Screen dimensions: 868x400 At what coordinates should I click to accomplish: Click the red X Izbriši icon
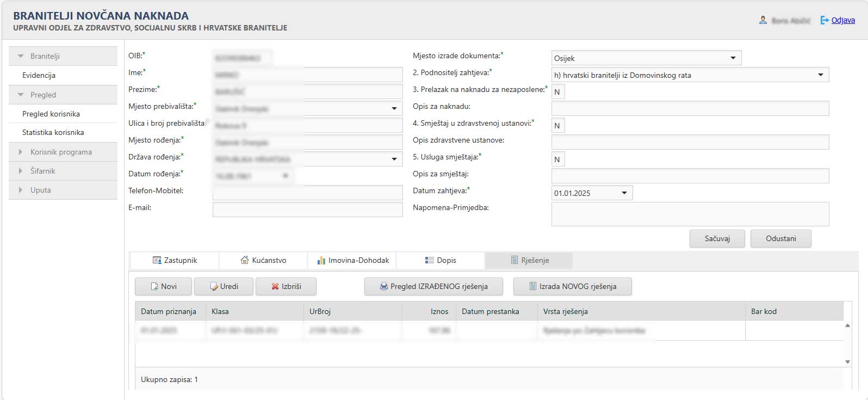(275, 287)
